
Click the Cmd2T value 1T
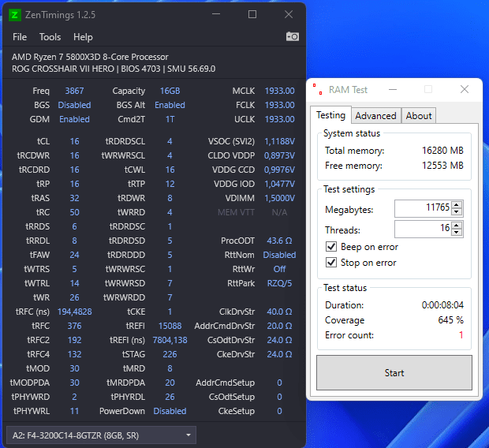click(x=170, y=119)
